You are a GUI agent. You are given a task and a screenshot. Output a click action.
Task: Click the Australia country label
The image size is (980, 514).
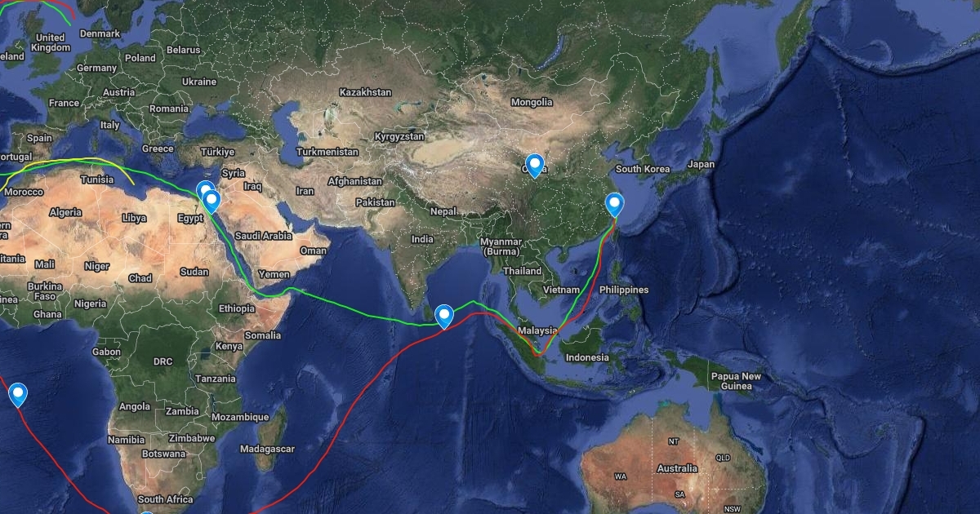coord(678,468)
